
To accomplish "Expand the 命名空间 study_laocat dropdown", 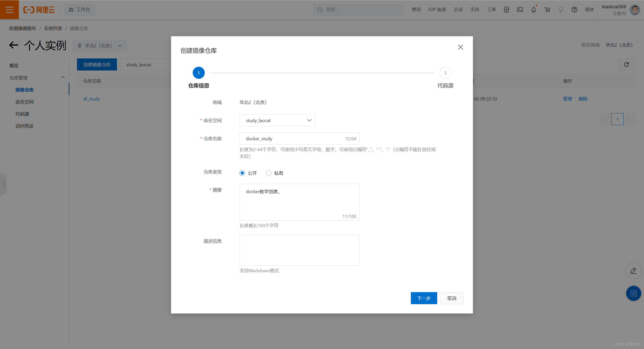I will (277, 121).
